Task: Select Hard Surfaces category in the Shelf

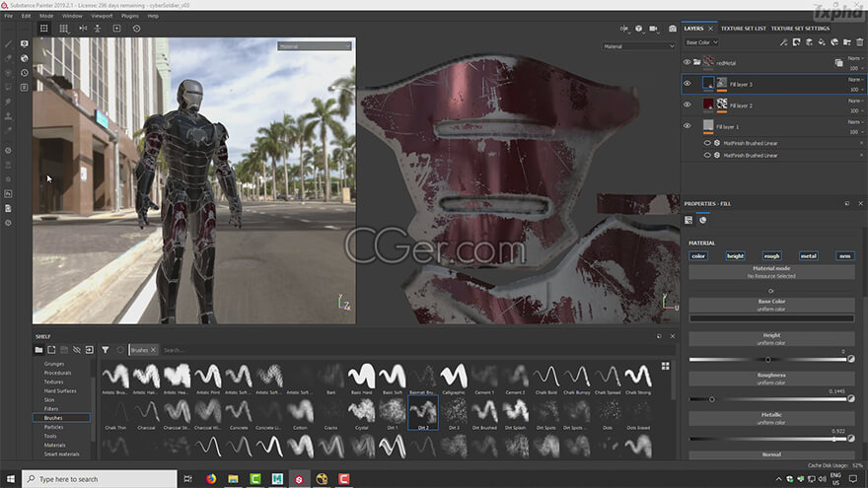Action: [x=60, y=390]
